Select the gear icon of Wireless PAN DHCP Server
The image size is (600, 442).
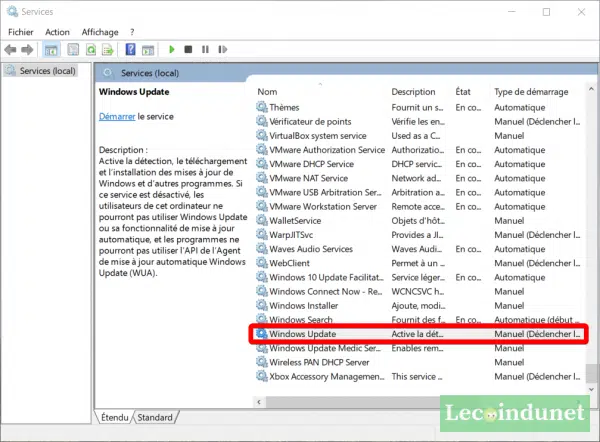[x=262, y=362]
